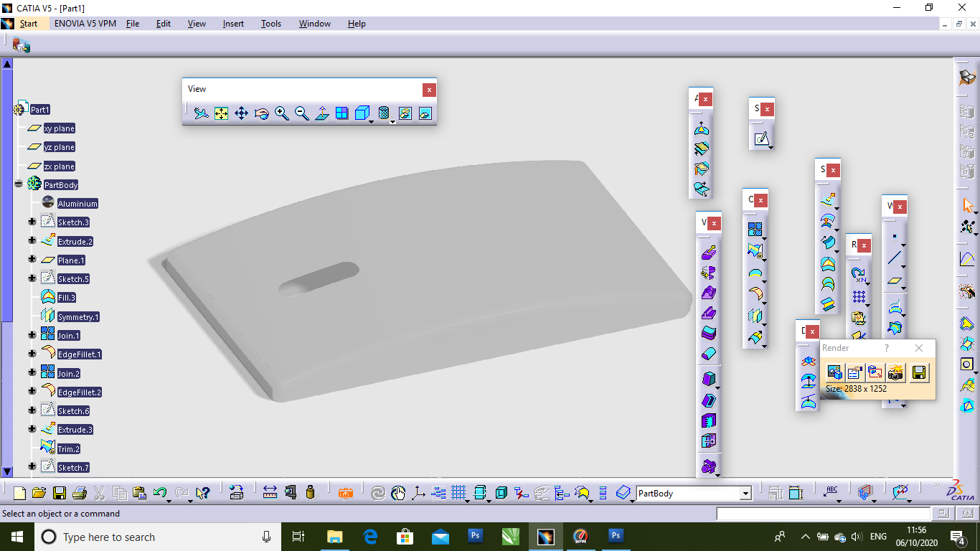Open the PartBody combo box dropdown
This screenshot has height=551, width=980.
coord(745,493)
